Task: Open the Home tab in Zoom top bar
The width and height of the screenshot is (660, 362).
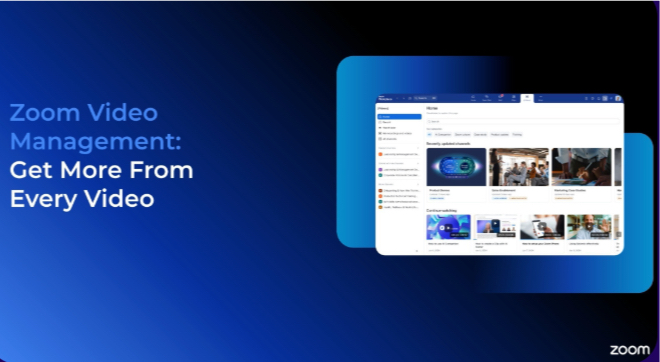Action: pyautogui.click(x=473, y=98)
